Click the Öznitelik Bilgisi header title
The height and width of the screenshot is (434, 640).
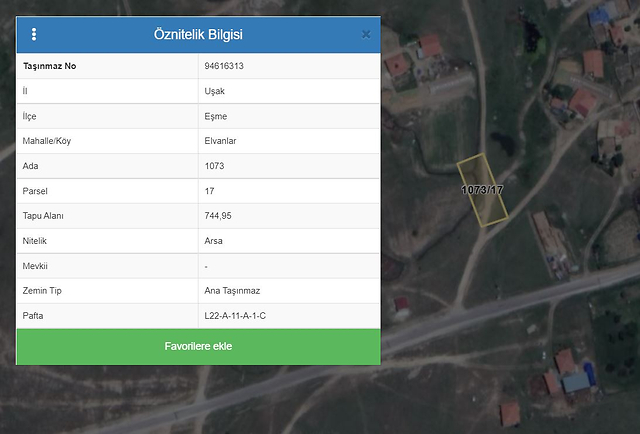[198, 34]
